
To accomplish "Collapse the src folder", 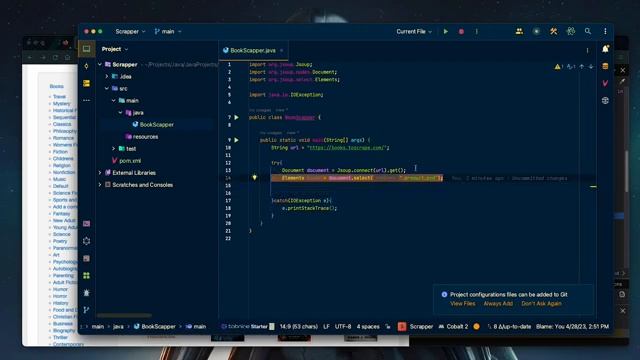I will [x=107, y=88].
